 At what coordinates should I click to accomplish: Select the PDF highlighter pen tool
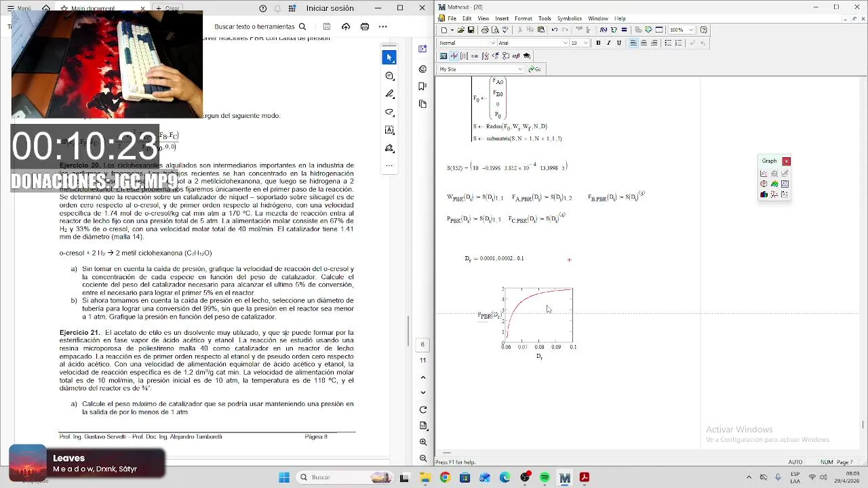click(x=389, y=94)
